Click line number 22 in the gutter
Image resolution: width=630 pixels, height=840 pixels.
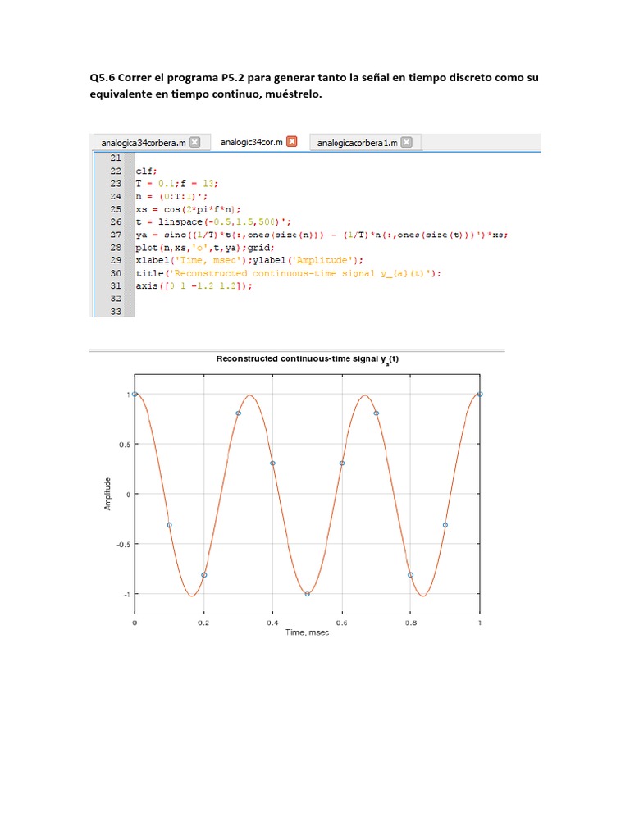pyautogui.click(x=115, y=171)
